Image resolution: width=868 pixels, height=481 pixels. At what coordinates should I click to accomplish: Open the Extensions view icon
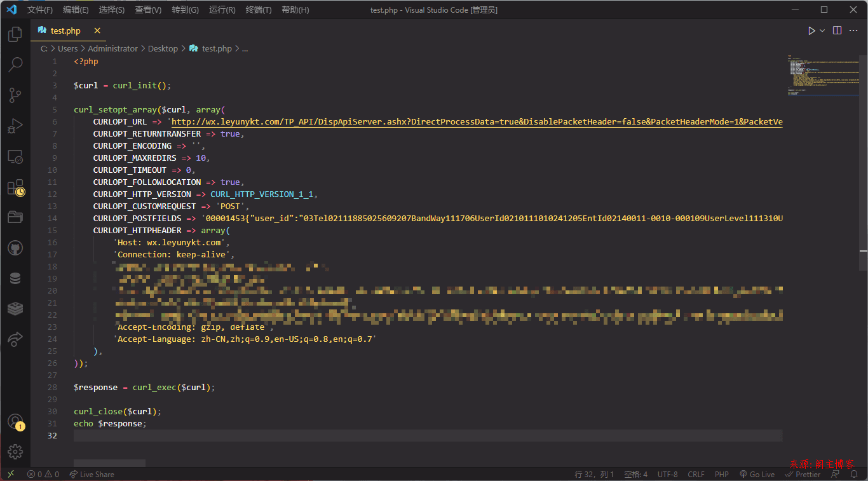[15, 187]
